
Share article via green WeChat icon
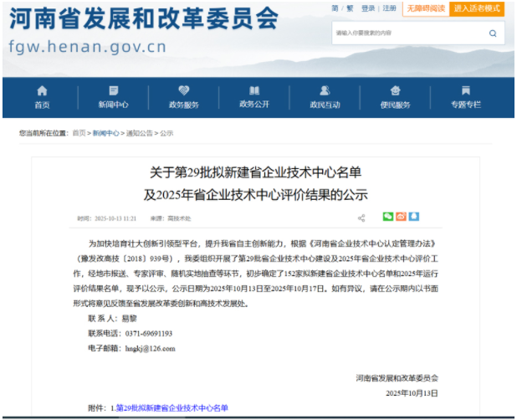coord(388,218)
